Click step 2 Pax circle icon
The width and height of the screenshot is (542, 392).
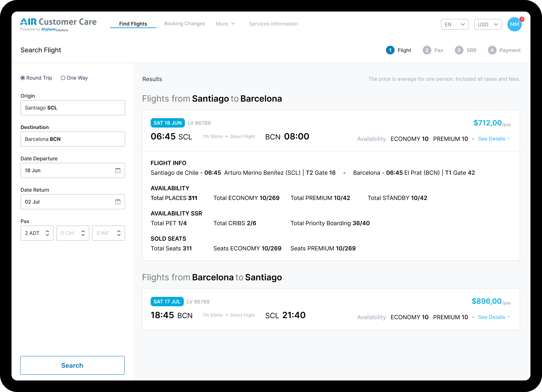[427, 50]
